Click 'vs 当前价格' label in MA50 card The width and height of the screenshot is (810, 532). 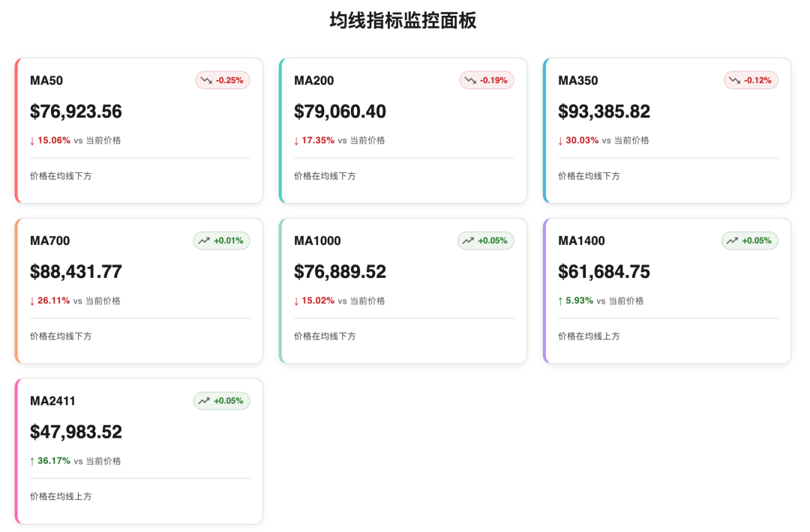97,140
